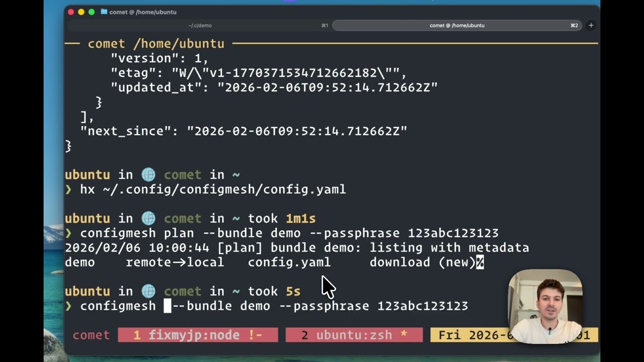The width and height of the screenshot is (644, 362).
Task: Click the "configmesh plan" command text
Action: [289, 233]
